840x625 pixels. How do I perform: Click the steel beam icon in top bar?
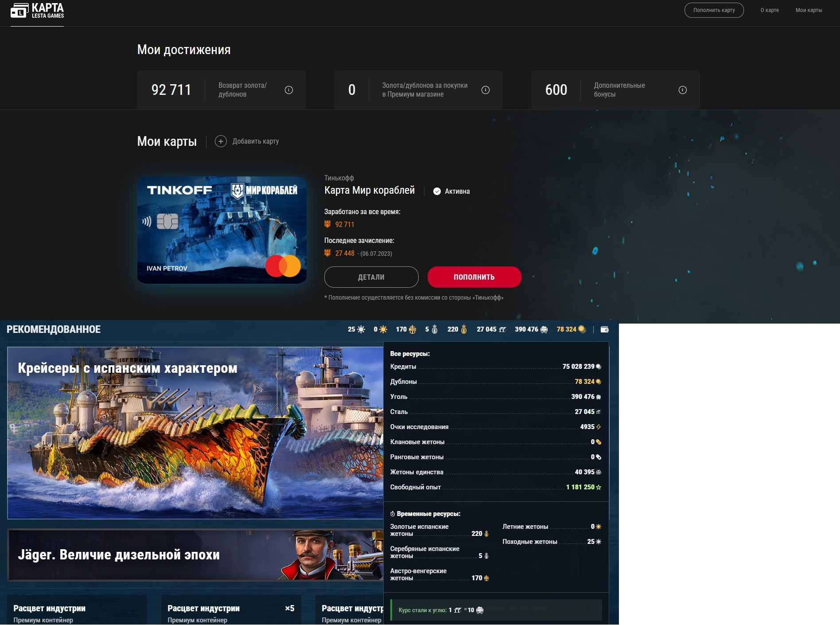502,329
